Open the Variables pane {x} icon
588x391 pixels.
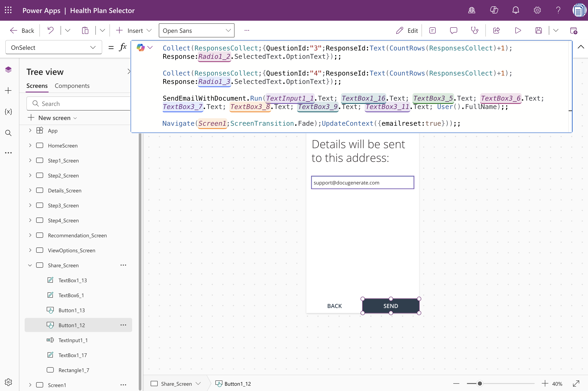click(8, 111)
